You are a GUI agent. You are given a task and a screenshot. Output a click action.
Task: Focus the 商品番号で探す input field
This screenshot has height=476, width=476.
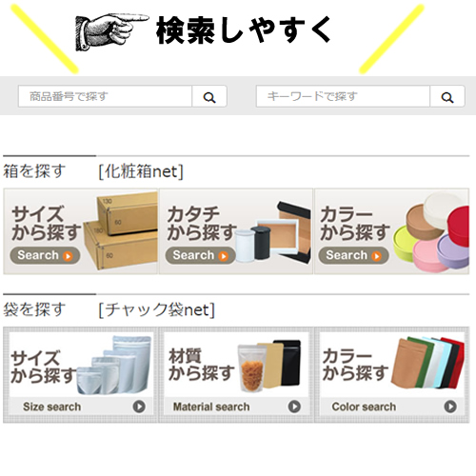coord(106,96)
